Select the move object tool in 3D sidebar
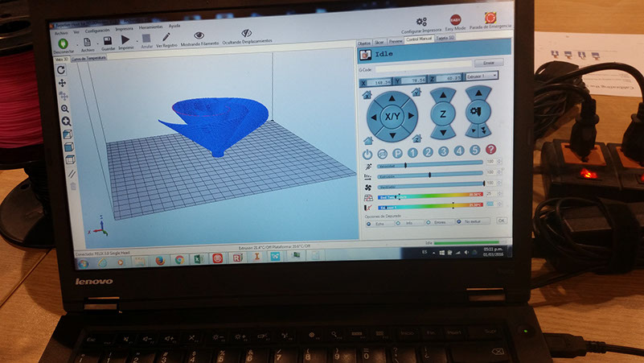 click(64, 96)
